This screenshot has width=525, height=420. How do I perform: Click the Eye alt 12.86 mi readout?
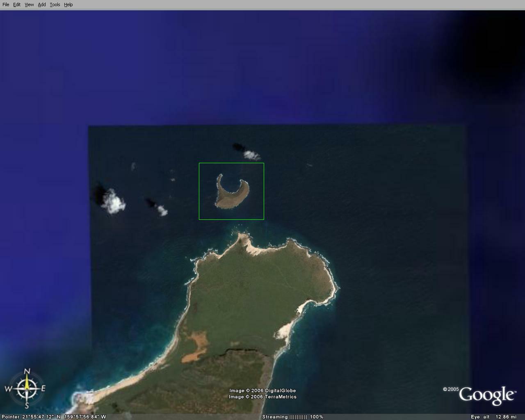point(494,417)
